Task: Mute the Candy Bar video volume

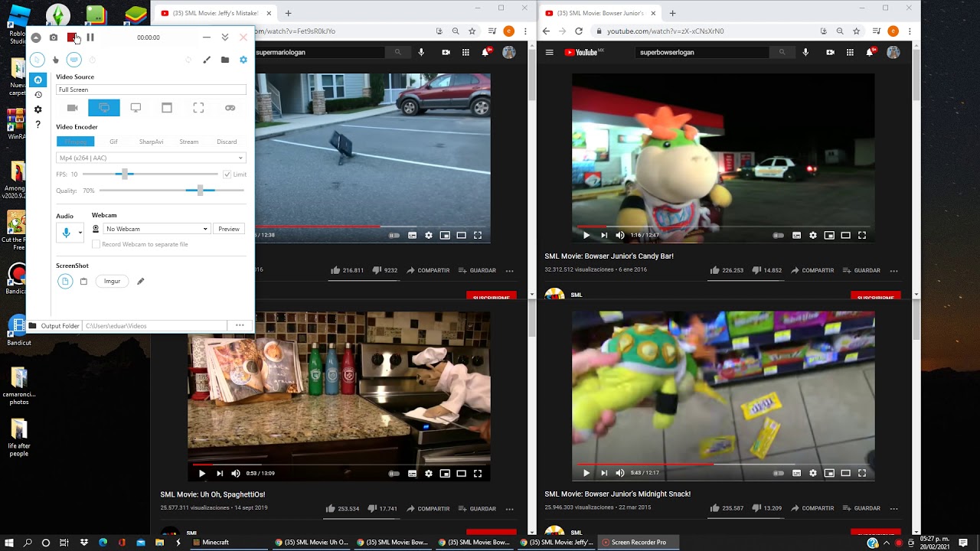Action: (620, 236)
